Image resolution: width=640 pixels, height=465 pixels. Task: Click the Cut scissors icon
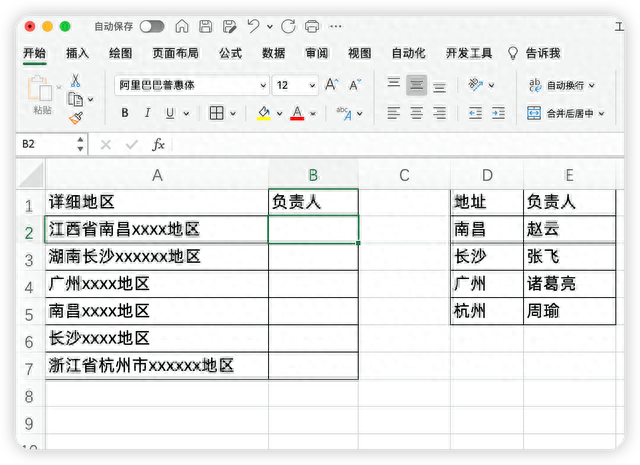coord(76,80)
